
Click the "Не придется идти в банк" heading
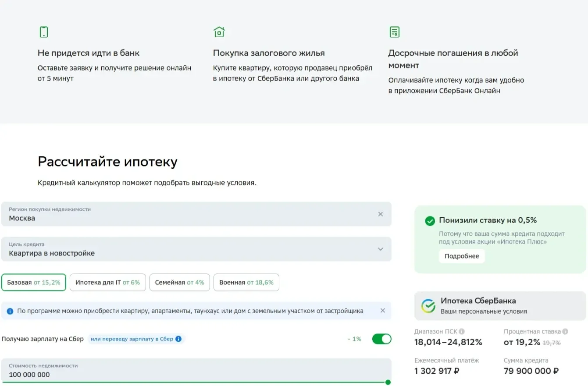89,53
